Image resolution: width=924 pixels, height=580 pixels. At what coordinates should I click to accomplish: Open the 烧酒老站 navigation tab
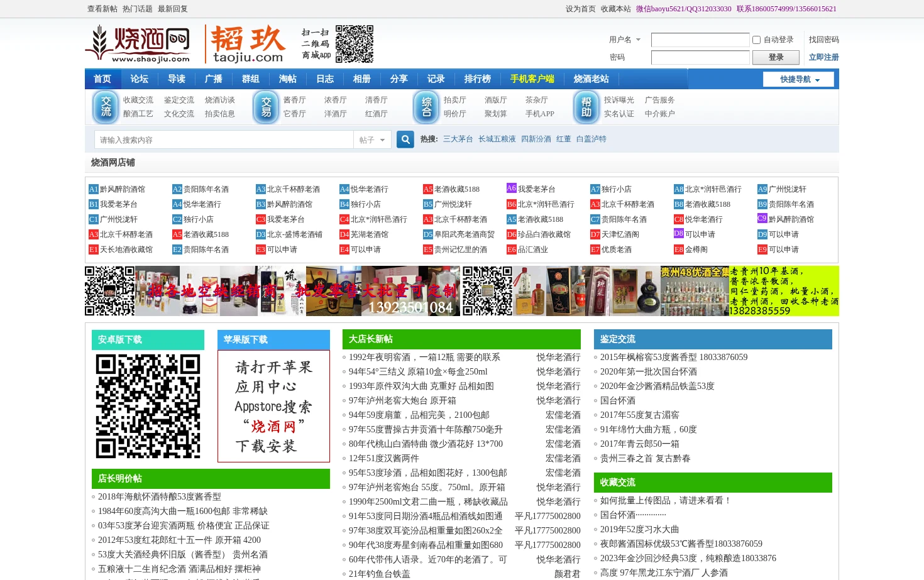[591, 79]
